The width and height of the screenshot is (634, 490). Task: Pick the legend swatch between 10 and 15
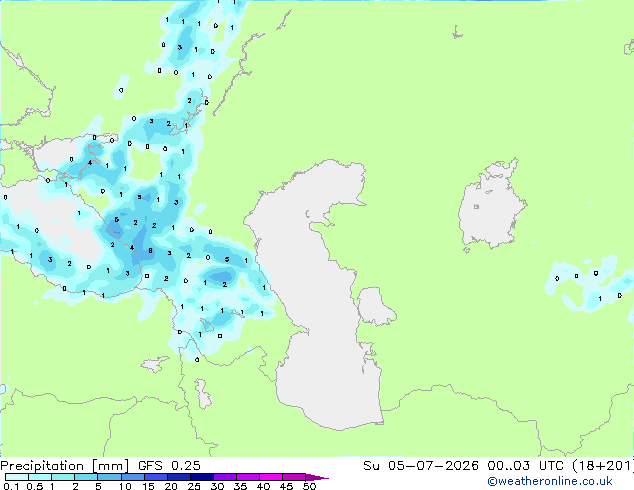[132, 477]
